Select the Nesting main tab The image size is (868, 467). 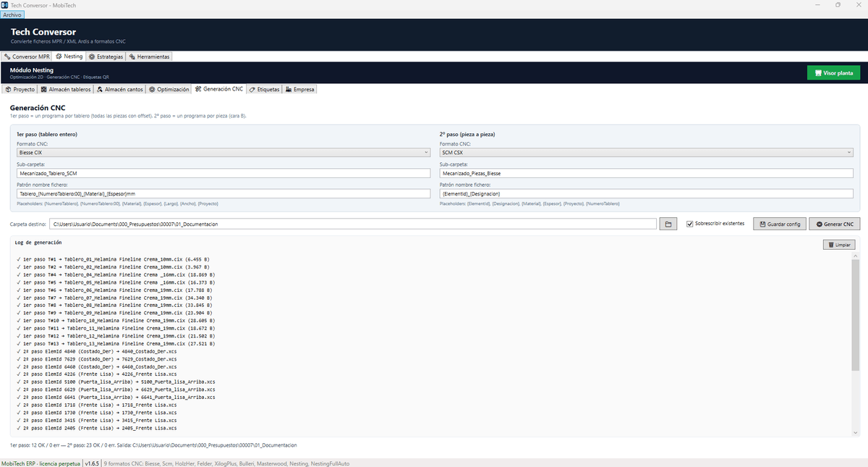click(x=69, y=56)
